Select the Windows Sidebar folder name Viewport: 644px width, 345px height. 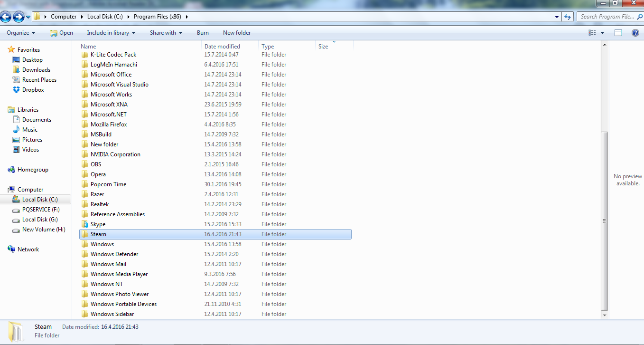point(113,314)
